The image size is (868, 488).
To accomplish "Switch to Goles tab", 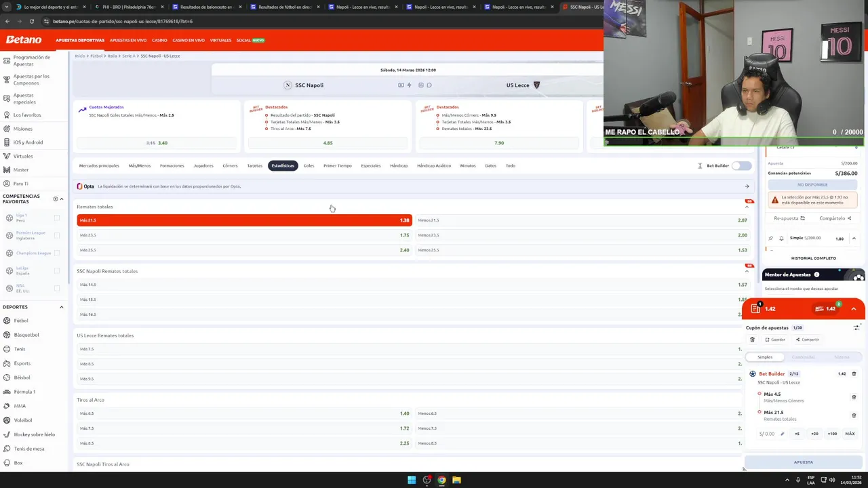I will pos(309,165).
